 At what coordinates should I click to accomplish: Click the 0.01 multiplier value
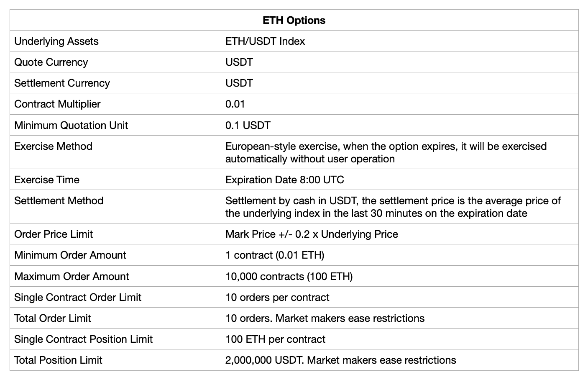[x=235, y=104]
